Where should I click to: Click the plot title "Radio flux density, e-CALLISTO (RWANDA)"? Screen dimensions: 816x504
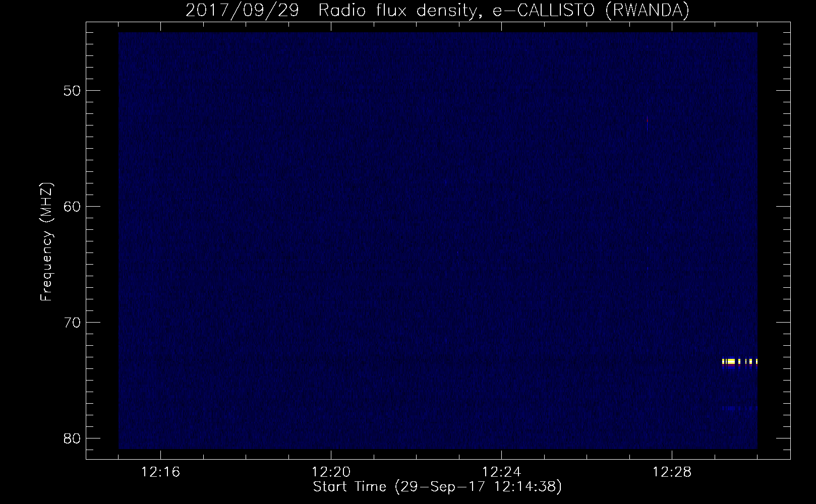coord(504,11)
